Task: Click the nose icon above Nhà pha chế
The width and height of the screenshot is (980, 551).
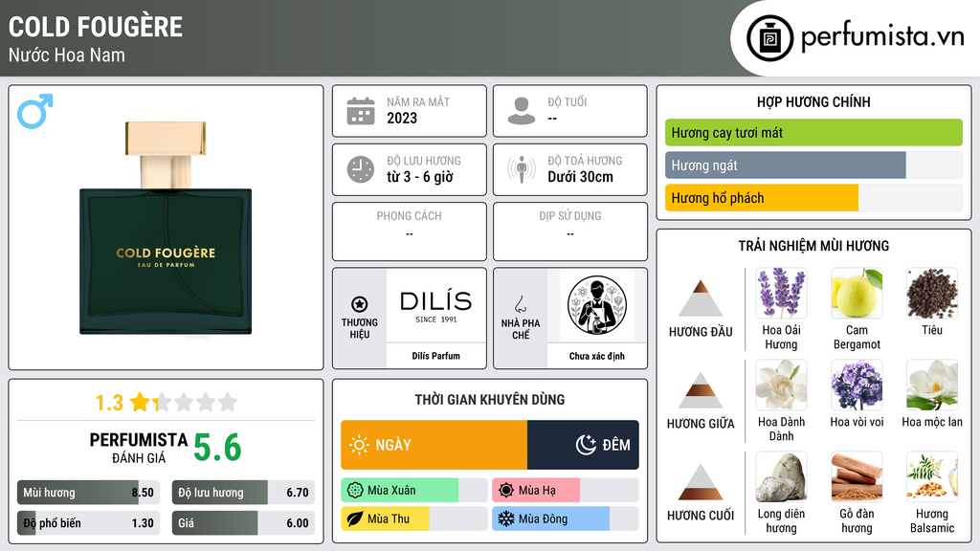Action: click(520, 304)
